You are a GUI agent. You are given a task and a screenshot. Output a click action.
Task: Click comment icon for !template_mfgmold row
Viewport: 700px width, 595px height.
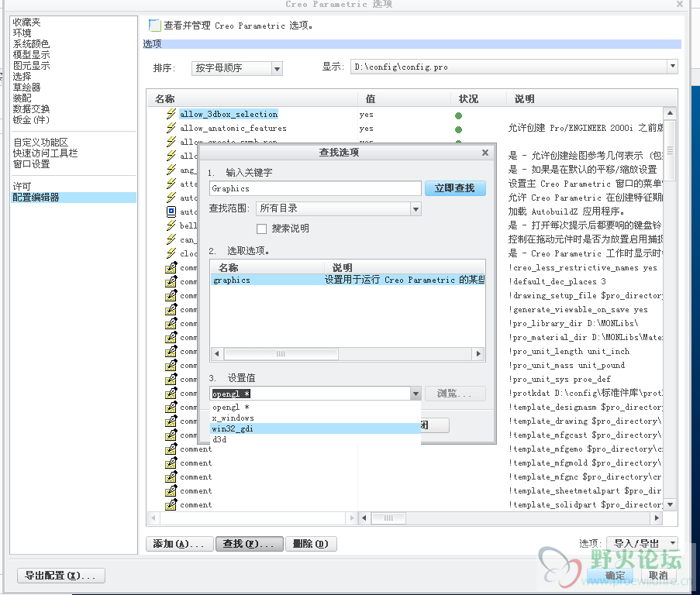(171, 463)
